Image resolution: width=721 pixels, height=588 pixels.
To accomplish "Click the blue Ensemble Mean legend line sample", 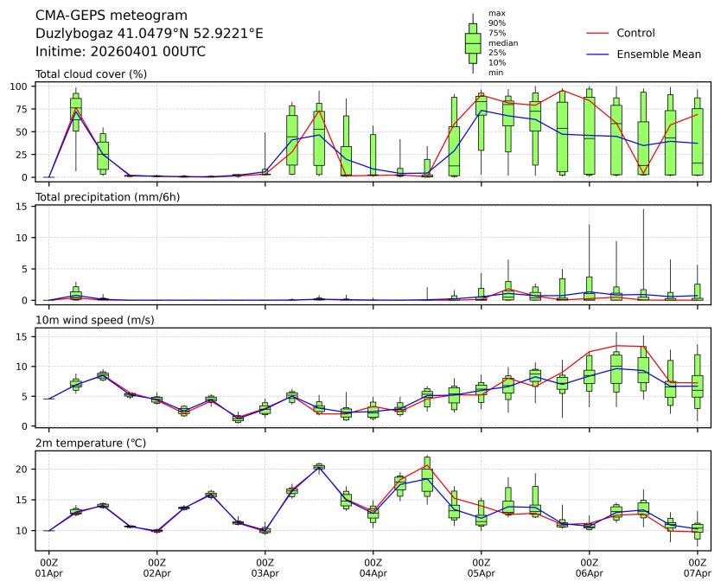I will pyautogui.click(x=597, y=54).
